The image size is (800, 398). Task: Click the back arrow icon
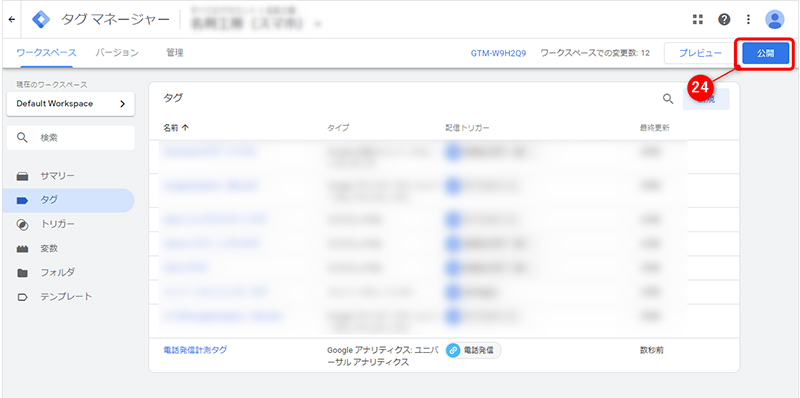coord(12,19)
